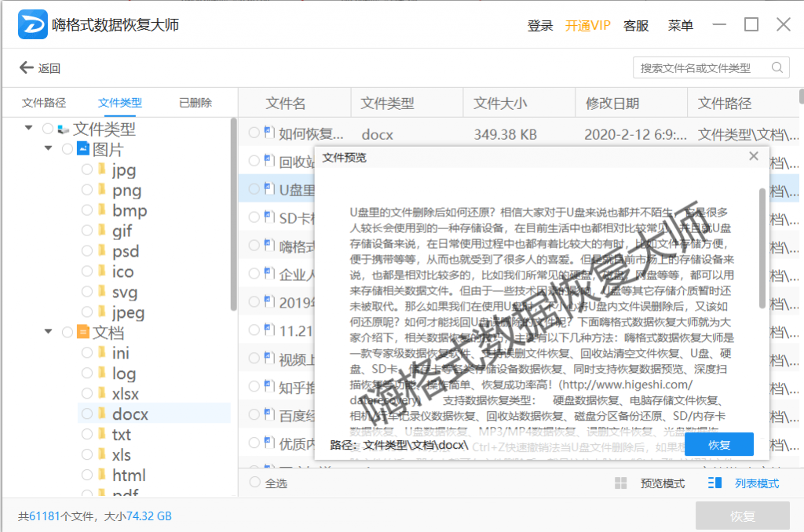Screen dimensions: 804x532
Task: Open 客服 customer service
Action: 636,25
